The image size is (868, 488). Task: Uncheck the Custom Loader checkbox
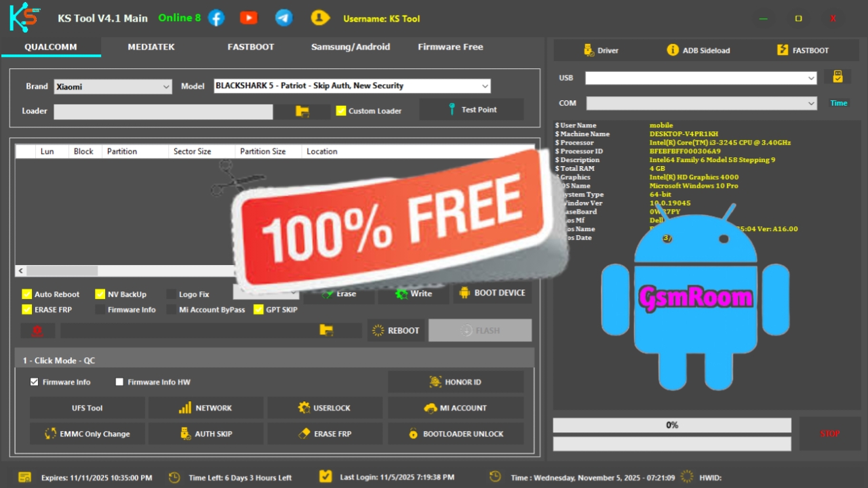(x=341, y=110)
